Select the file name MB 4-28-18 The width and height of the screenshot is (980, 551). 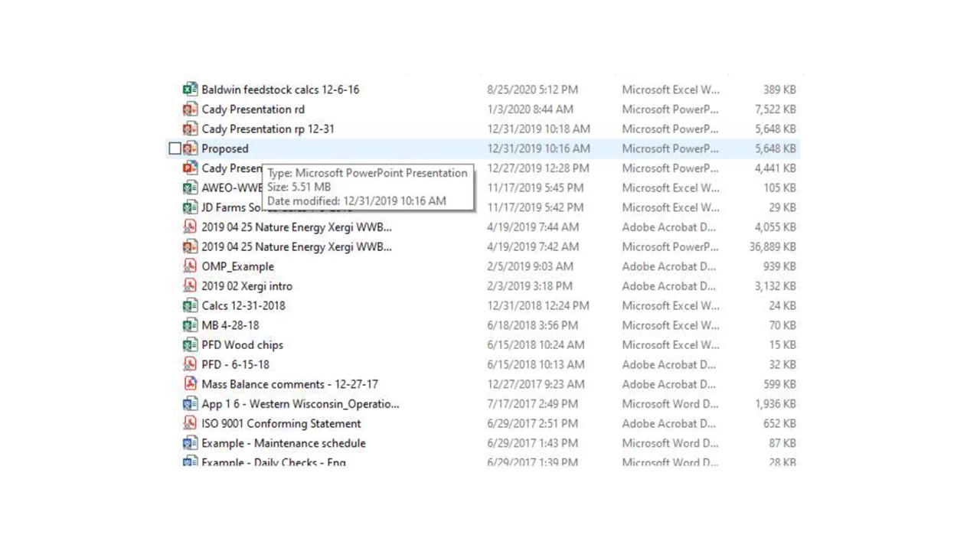pyautogui.click(x=230, y=325)
